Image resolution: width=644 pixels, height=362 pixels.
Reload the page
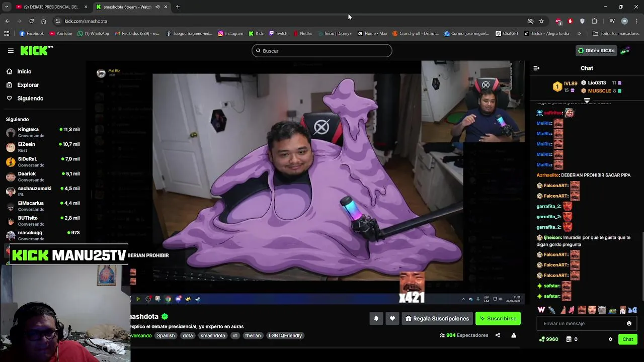pyautogui.click(x=31, y=21)
